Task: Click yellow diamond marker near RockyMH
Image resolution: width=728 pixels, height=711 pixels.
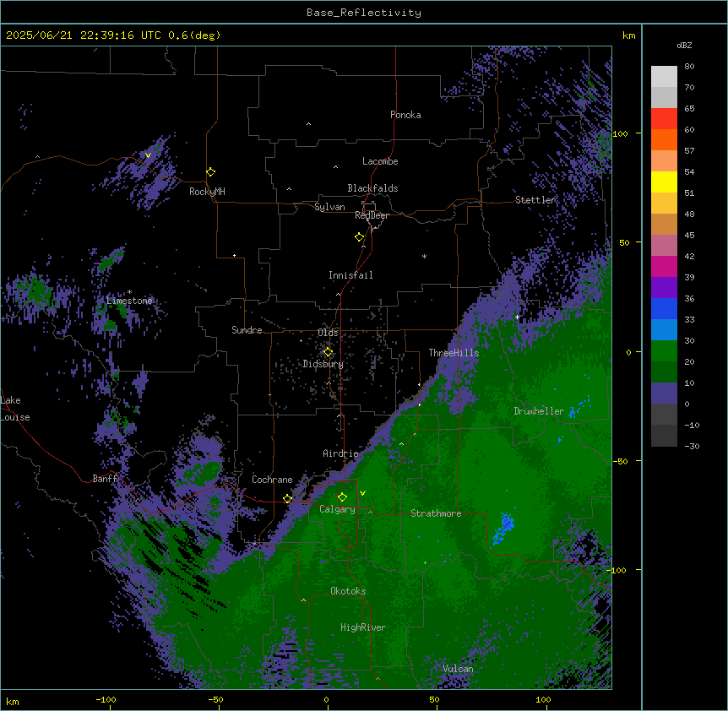Action: (211, 171)
